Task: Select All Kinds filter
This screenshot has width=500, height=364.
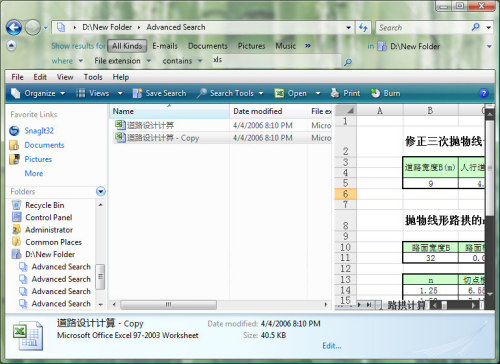Action: tap(127, 46)
